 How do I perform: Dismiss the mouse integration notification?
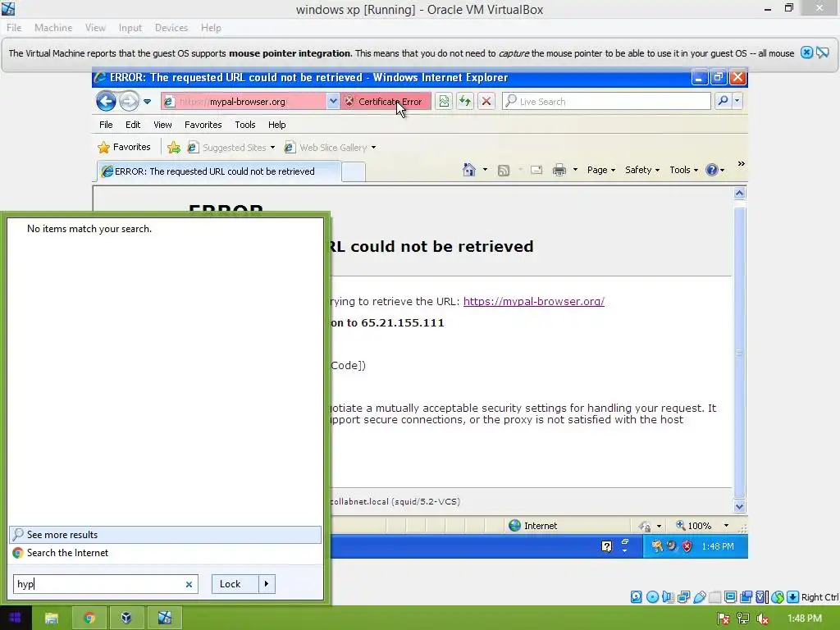(x=806, y=52)
